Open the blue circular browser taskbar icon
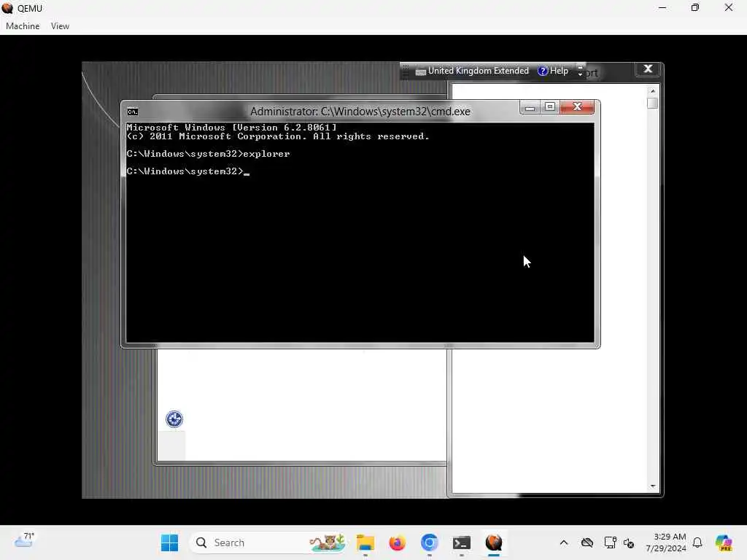The height and width of the screenshot is (560, 747). coord(429,542)
